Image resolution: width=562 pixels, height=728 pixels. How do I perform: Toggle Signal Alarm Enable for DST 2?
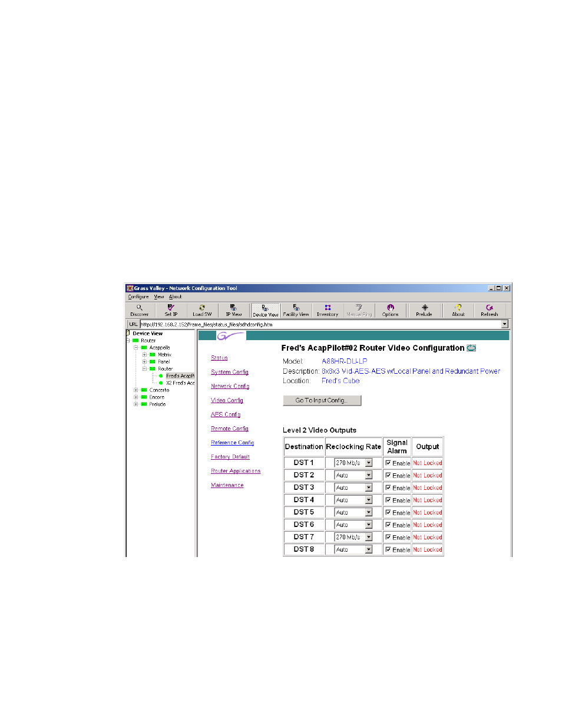[388, 475]
